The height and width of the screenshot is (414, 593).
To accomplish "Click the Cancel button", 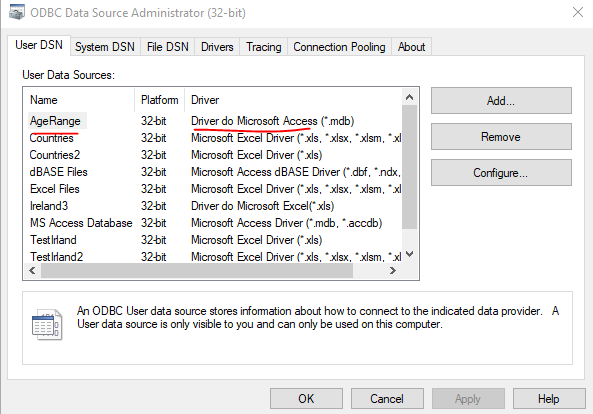I will tap(387, 398).
